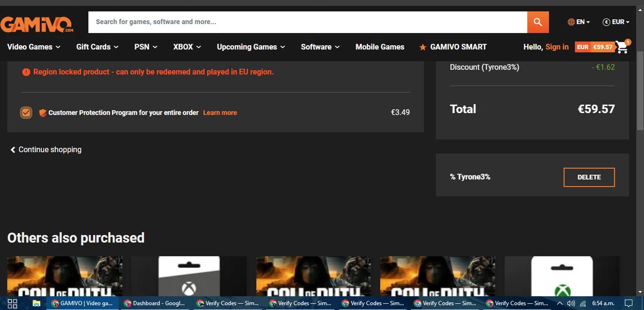Expand the EN language dropdown
This screenshot has width=644, height=310.
pos(579,22)
